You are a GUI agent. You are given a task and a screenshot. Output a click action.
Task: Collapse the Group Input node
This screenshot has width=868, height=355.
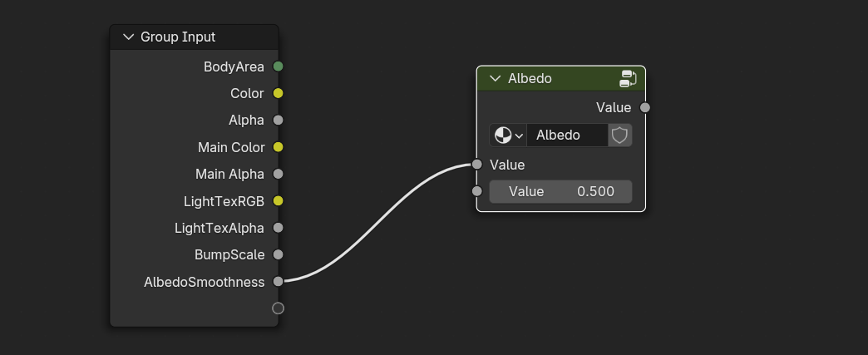point(128,37)
